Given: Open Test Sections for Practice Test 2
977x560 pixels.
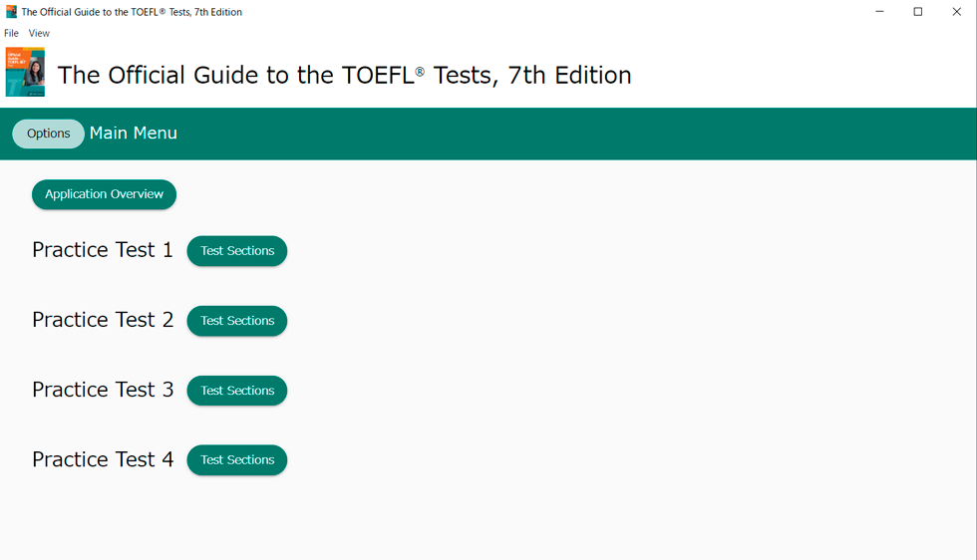Looking at the screenshot, I should click(x=237, y=321).
